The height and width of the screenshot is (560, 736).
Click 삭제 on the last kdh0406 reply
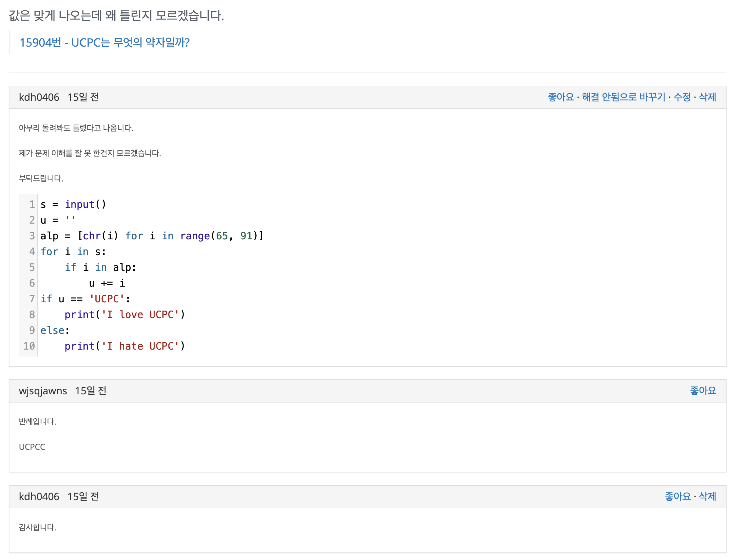pyautogui.click(x=707, y=496)
